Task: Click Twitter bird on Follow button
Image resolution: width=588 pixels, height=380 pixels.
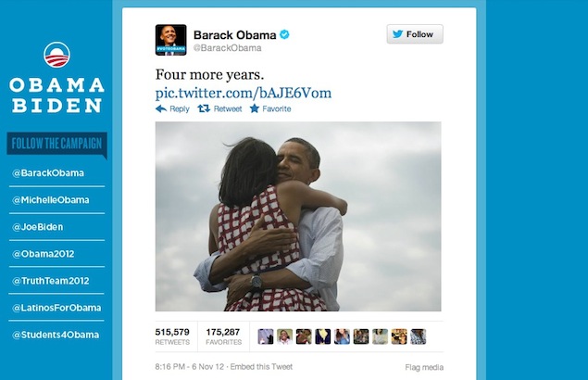Action: click(398, 34)
